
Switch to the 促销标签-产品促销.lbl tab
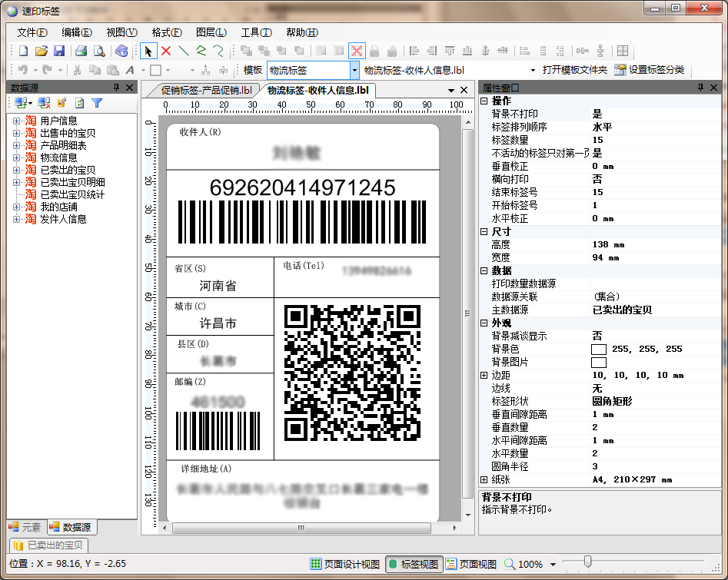tap(205, 90)
